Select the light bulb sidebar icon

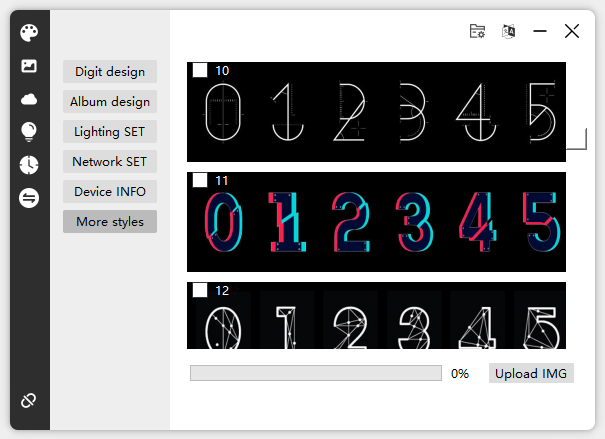(x=29, y=132)
